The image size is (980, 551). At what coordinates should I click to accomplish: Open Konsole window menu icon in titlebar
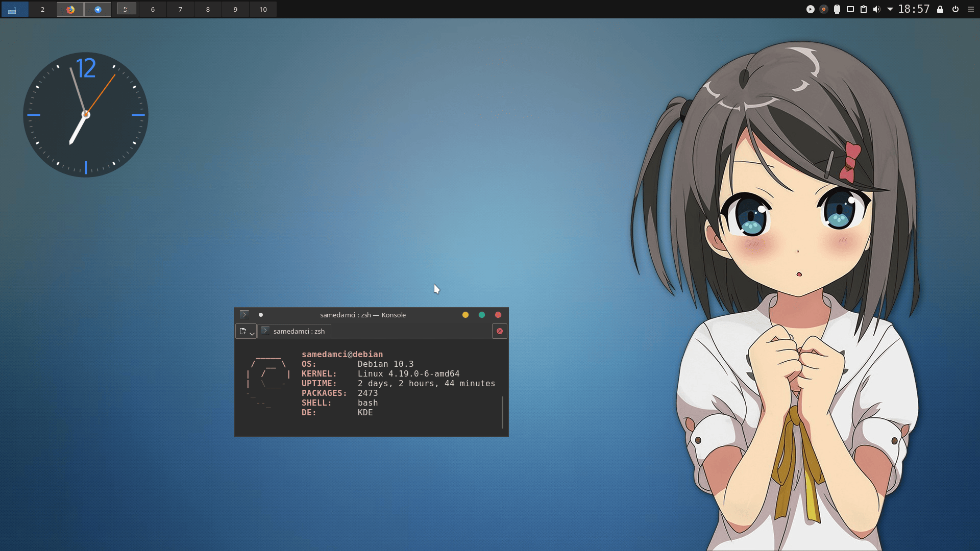244,315
